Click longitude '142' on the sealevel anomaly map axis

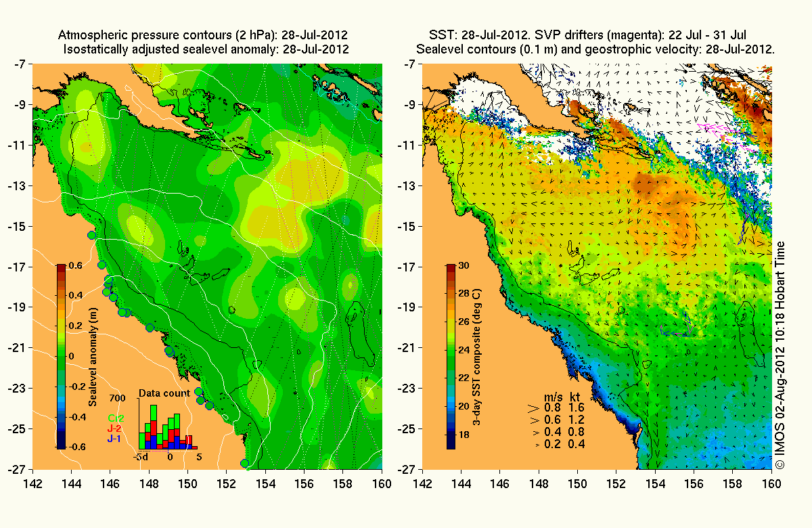click(33, 484)
